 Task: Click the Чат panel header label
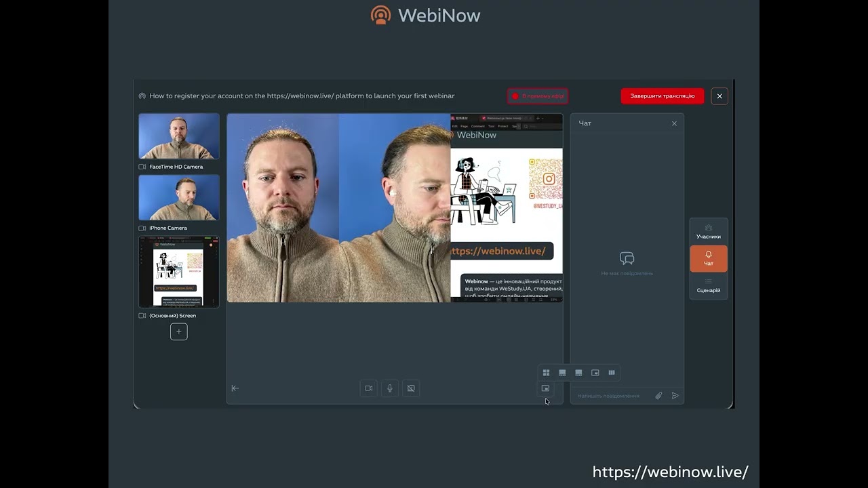(x=585, y=123)
